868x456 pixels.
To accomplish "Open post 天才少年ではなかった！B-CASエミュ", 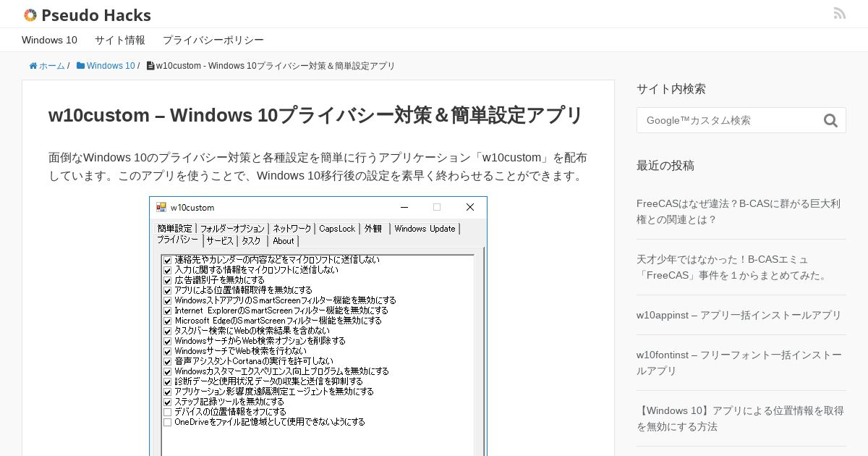I will pos(733,267).
